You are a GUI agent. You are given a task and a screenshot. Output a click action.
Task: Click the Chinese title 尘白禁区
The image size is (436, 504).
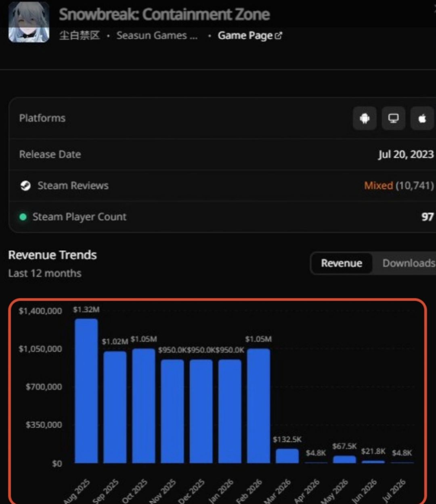(x=80, y=36)
